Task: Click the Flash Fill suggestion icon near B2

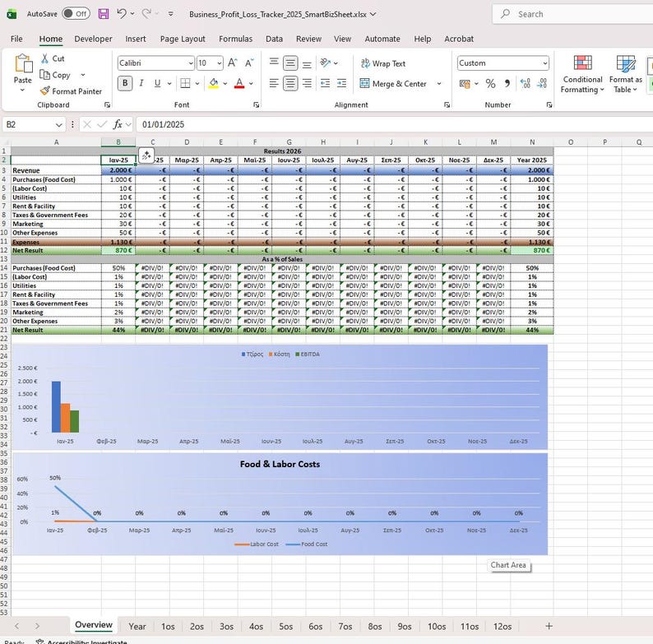Action: tap(146, 155)
